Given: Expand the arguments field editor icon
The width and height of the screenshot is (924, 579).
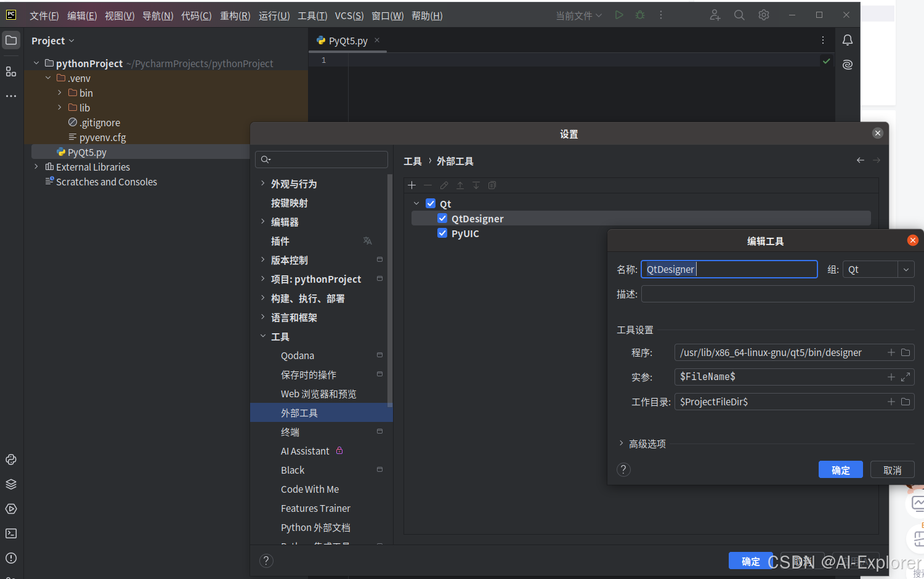Looking at the screenshot, I should point(906,377).
